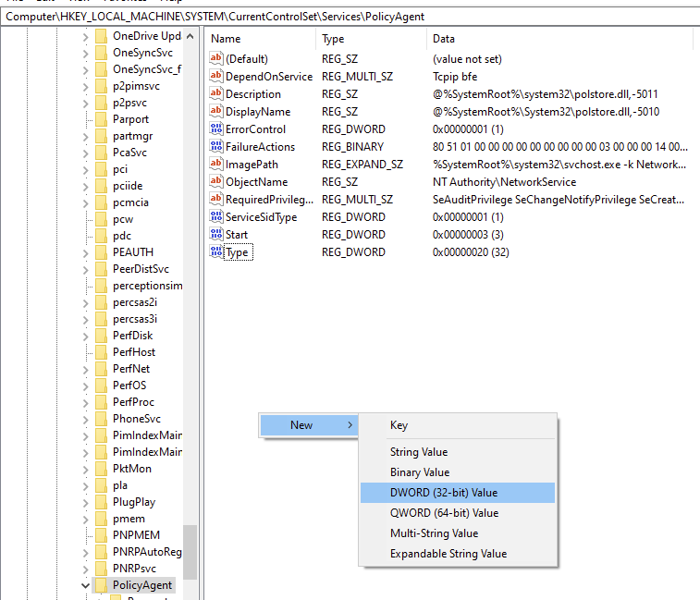
Task: Click the '0x00000020 (32)' data value
Action: (x=471, y=252)
